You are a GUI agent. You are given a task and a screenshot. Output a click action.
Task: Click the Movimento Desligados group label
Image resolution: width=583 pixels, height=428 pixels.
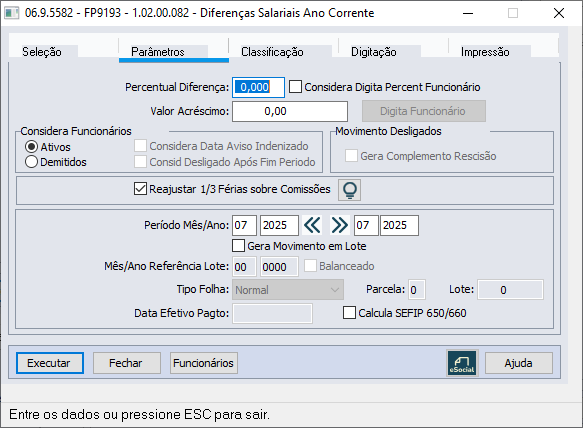pyautogui.click(x=388, y=131)
